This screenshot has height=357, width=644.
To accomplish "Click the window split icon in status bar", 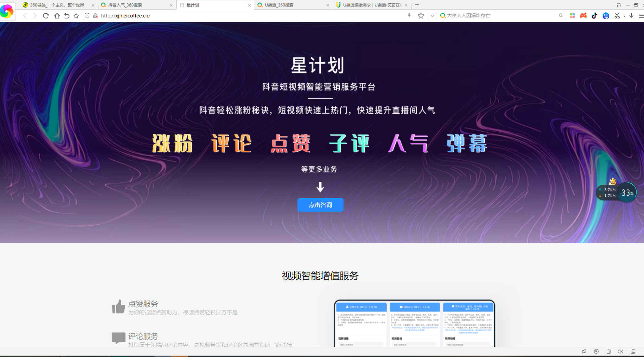I will [633, 352].
